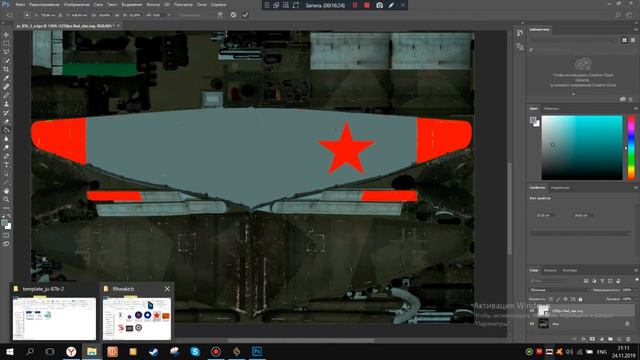The width and height of the screenshot is (640, 360).
Task: Open template_ju-87b-2 Explorer window thumbnail
Action: [54, 313]
